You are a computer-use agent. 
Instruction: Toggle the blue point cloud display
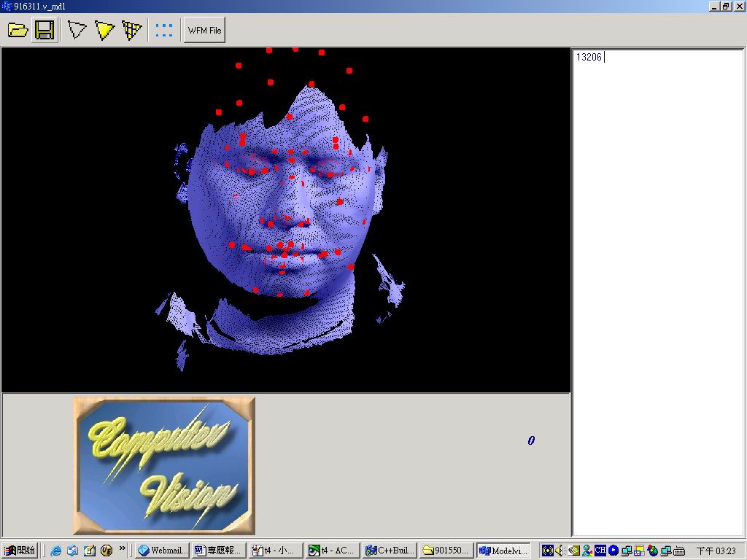tap(164, 30)
